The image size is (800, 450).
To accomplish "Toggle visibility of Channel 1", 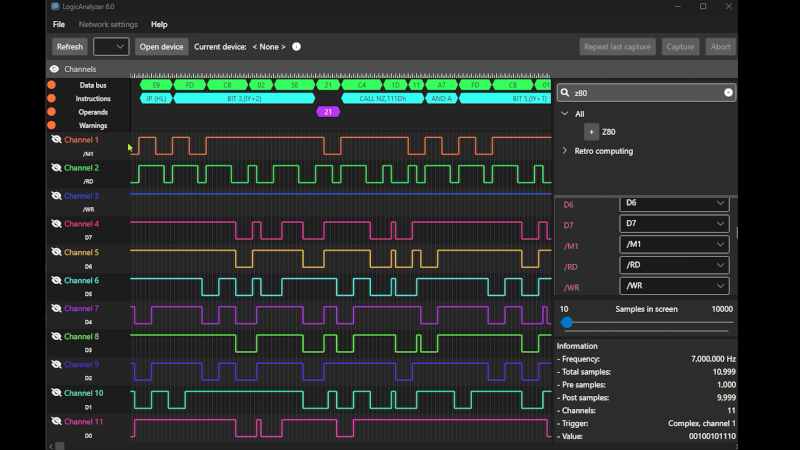I will click(56, 140).
